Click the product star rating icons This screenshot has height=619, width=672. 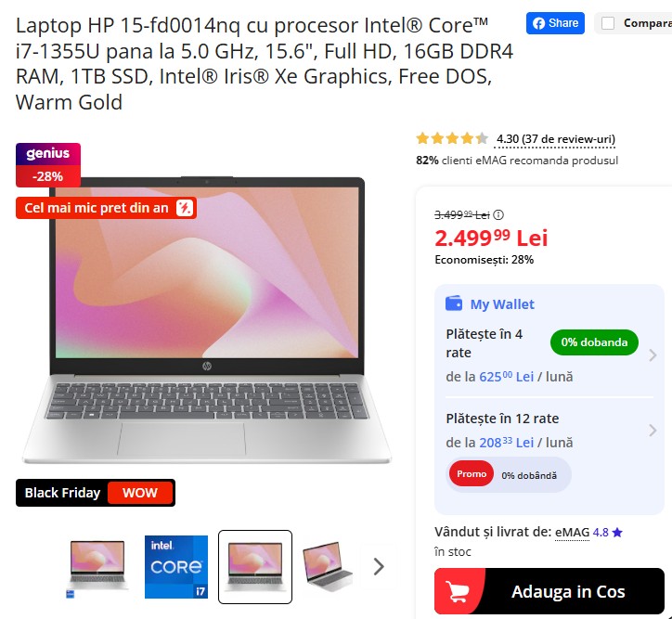(x=452, y=138)
